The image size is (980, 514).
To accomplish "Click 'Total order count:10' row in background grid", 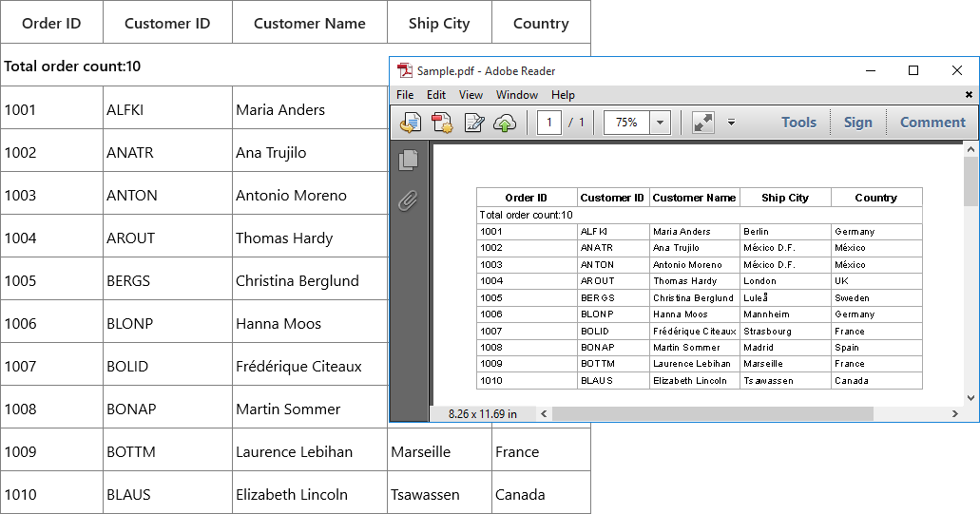I will click(194, 66).
